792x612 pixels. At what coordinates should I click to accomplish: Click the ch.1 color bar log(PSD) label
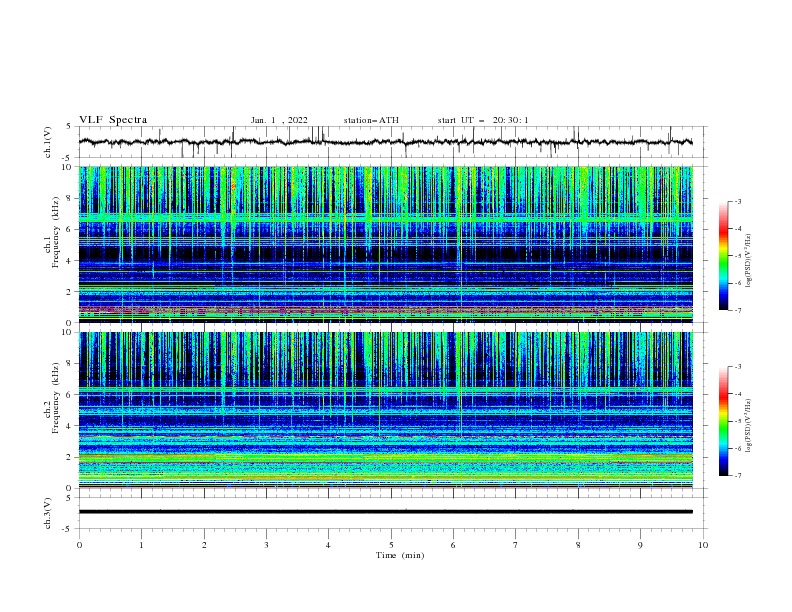749,261
